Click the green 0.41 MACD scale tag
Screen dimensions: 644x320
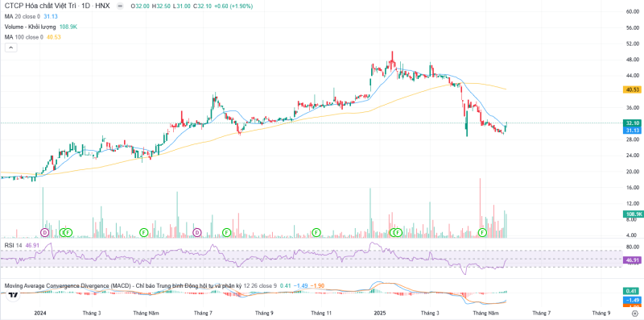[x=632, y=291]
